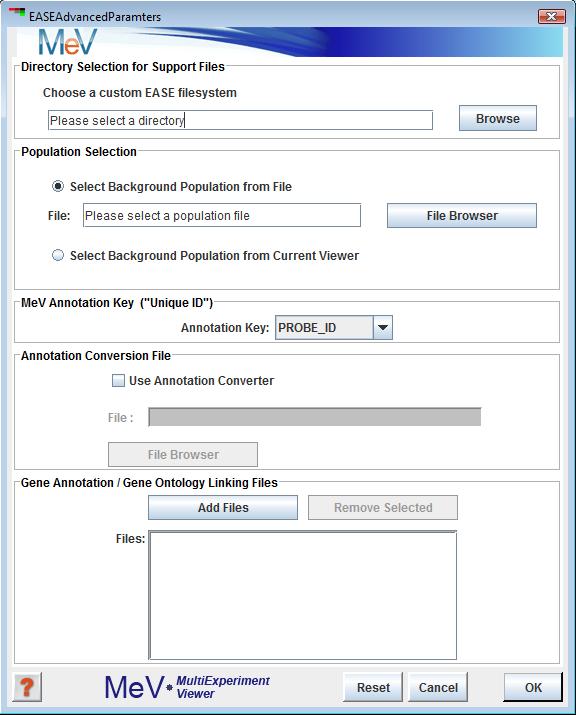This screenshot has height=715, width=576.
Task: Click the MeV logo in header banner
Action: coord(68,42)
